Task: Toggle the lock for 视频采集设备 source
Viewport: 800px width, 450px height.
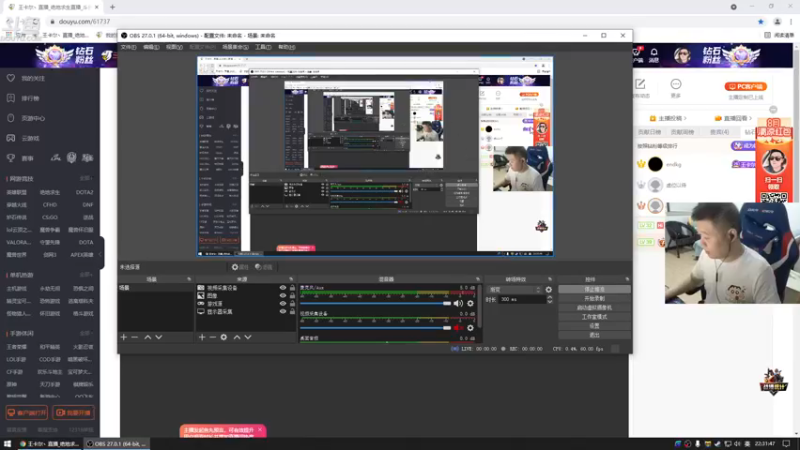Action: (x=292, y=288)
